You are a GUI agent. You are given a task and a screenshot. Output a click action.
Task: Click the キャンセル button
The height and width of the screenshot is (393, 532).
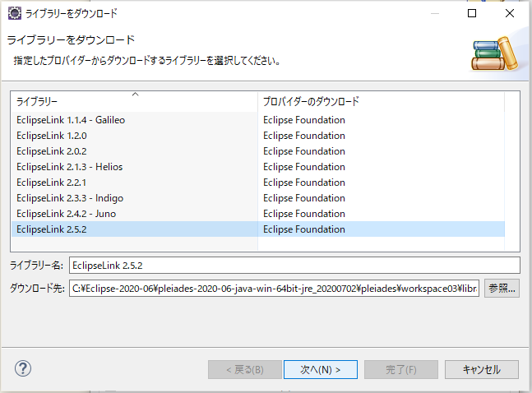(x=482, y=370)
